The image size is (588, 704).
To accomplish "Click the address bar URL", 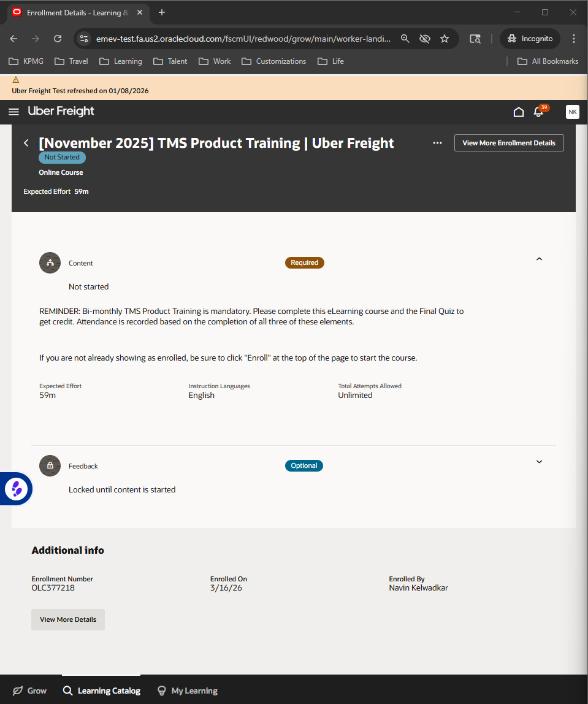I will point(243,39).
